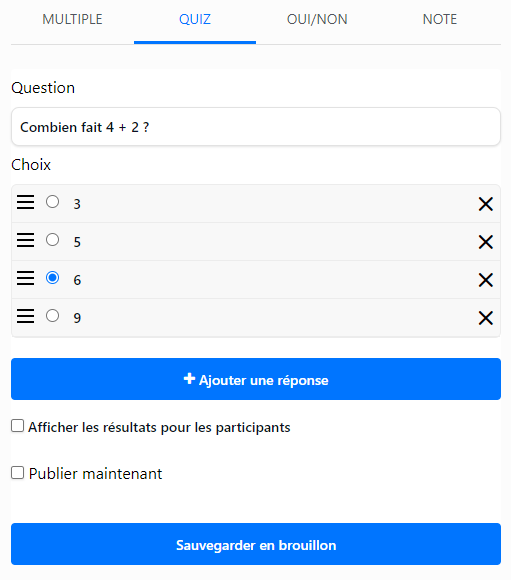Select radio button for answer 9
The height and width of the screenshot is (580, 511).
[x=53, y=316]
